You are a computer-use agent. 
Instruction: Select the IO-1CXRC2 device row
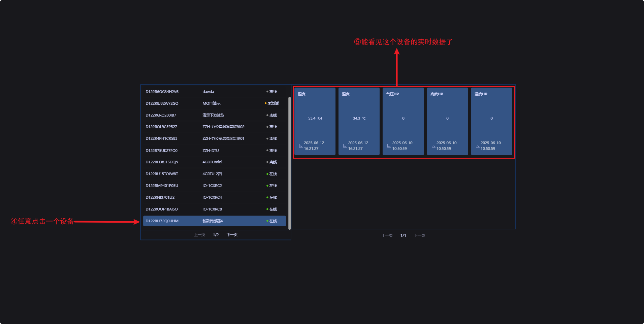coord(214,186)
